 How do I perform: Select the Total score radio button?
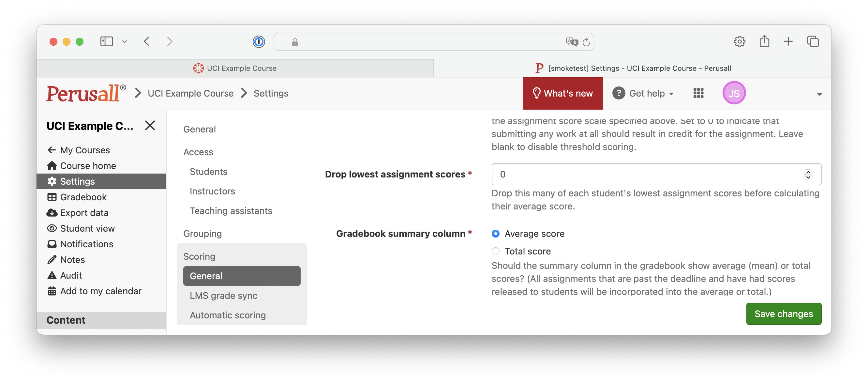[495, 251]
